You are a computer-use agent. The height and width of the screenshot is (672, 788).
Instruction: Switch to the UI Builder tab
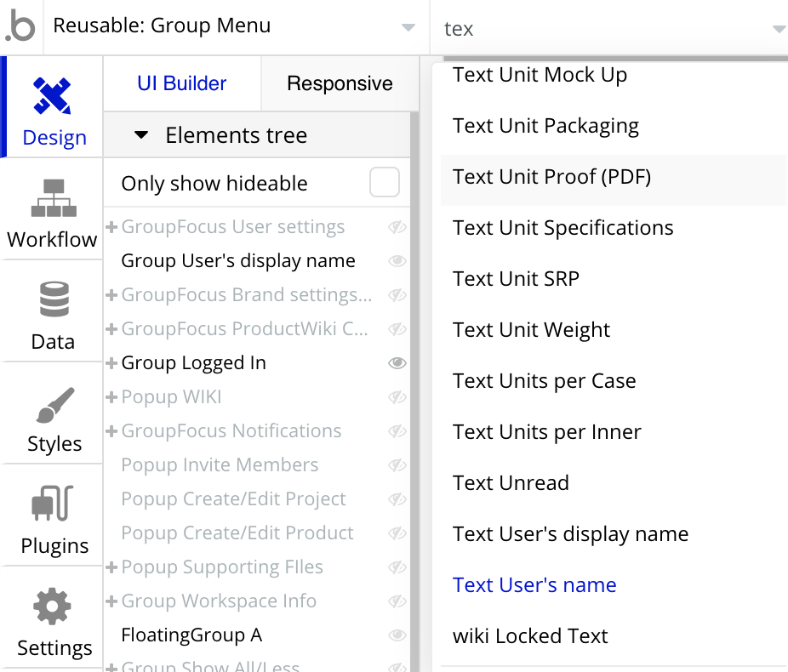coord(182,83)
